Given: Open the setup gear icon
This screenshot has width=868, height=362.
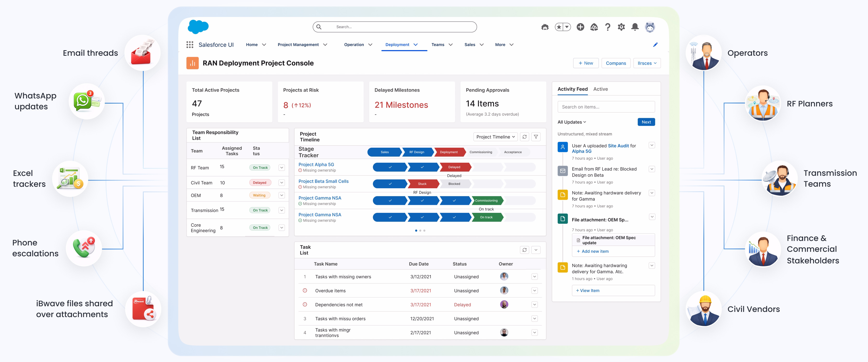Looking at the screenshot, I should (621, 27).
